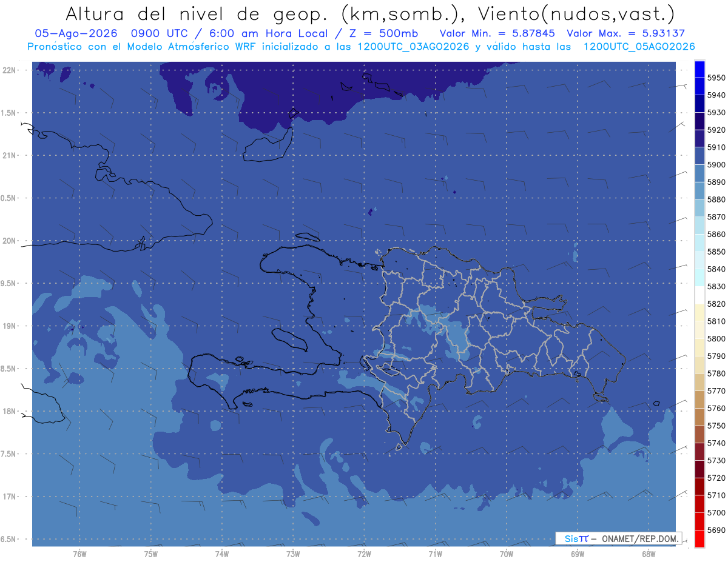Click the 5720 legend value
This screenshot has height=562, width=728.
tap(715, 478)
